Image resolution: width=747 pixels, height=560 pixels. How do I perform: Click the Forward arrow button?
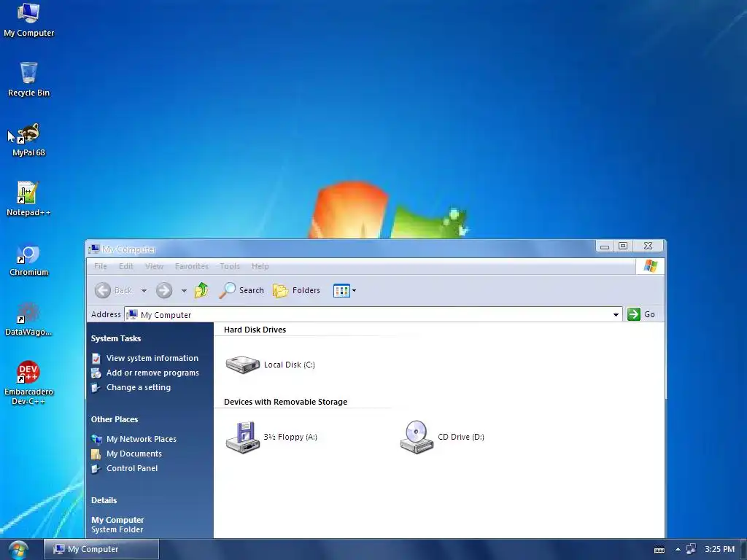pos(164,290)
